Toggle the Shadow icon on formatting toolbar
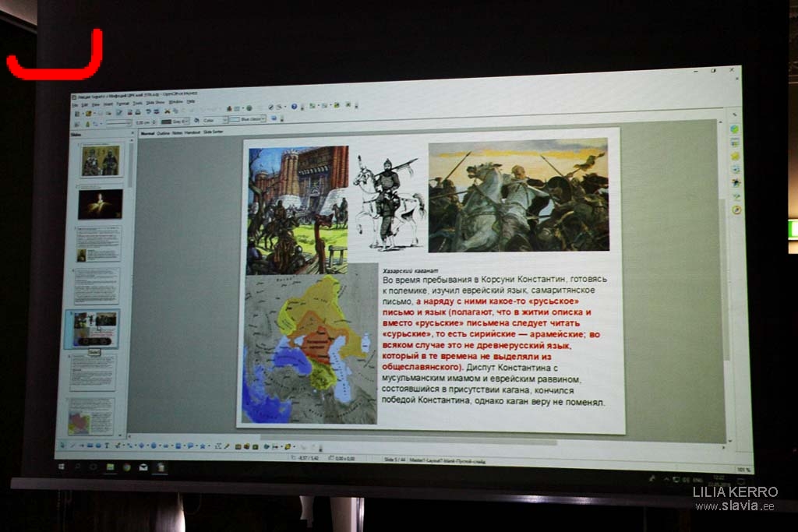Viewport: 798px width, 532px height. tap(274, 118)
